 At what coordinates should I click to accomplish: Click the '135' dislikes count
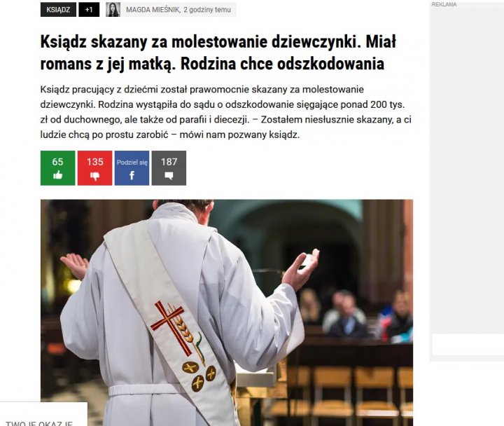(94, 162)
